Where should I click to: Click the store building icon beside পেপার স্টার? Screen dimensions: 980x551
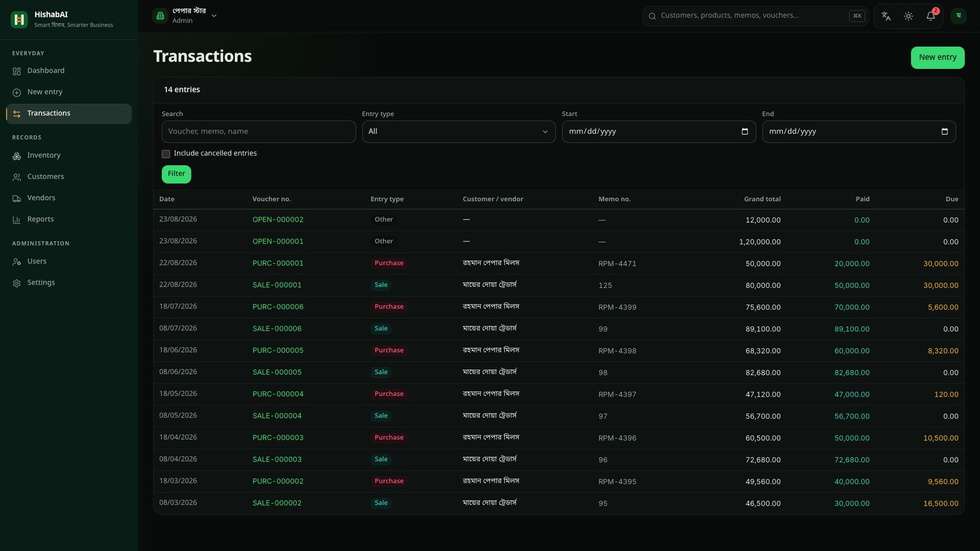click(160, 16)
